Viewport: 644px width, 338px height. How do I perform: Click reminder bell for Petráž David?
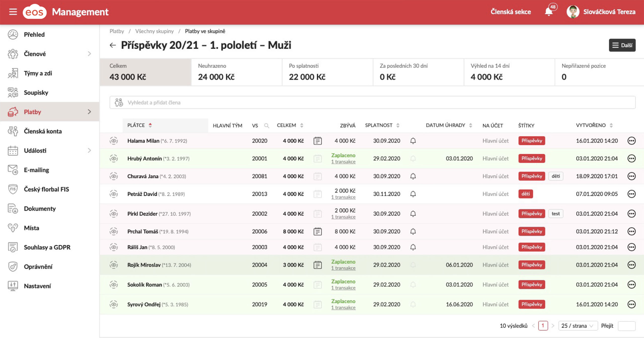click(413, 194)
